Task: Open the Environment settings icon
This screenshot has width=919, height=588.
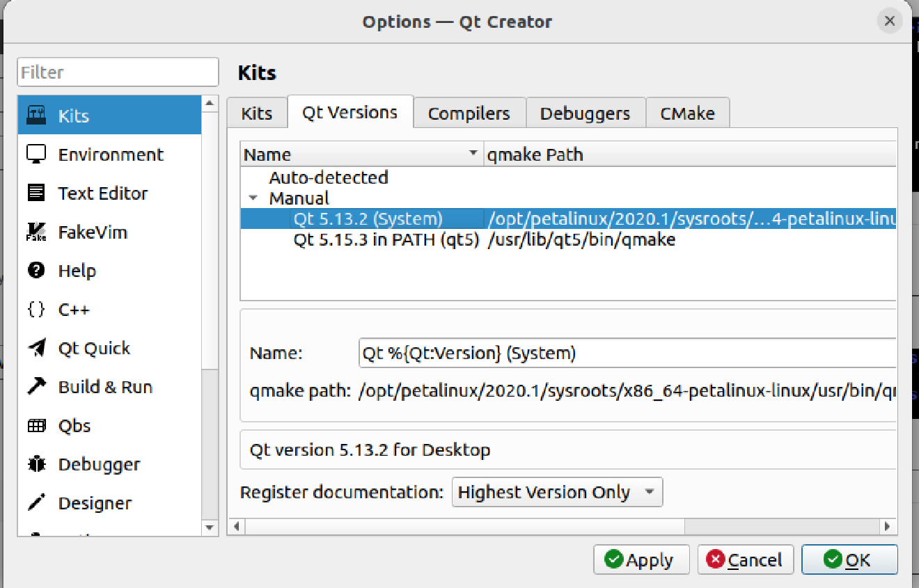Action: [36, 154]
